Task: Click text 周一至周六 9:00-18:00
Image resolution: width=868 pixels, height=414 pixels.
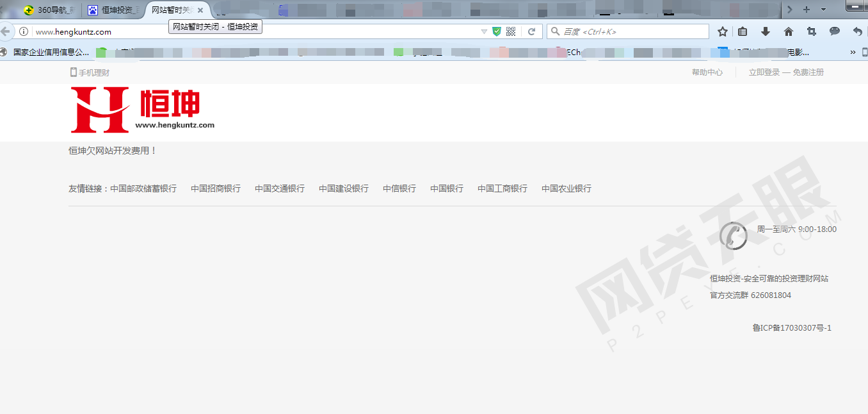Action: 797,229
